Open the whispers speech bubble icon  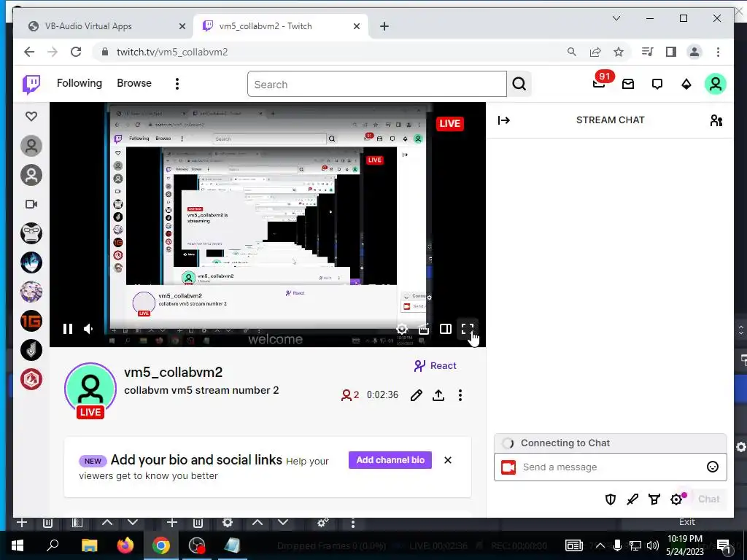pos(657,85)
